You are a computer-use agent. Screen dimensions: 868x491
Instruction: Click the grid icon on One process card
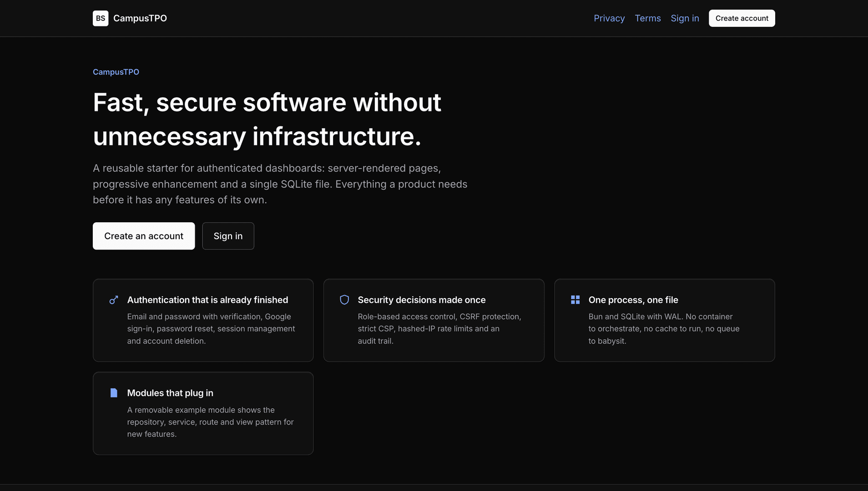[575, 300]
